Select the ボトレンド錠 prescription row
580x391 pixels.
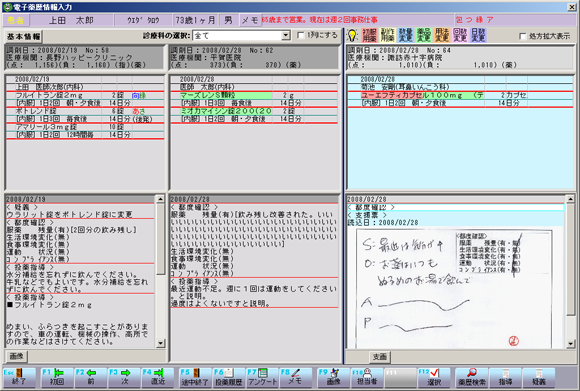click(x=85, y=111)
